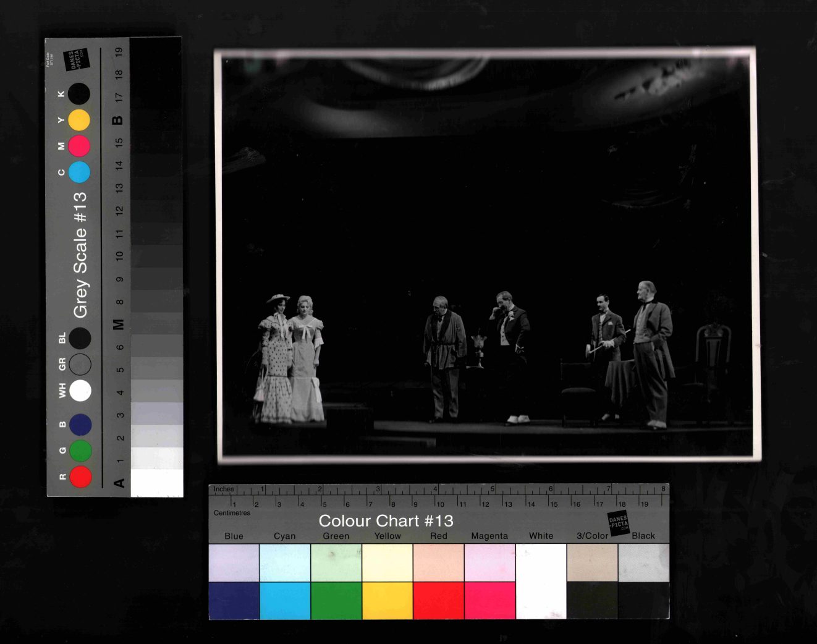Screen dimensions: 817x644
Task: Click the "Grey Scale #13" title text
Action: pyautogui.click(x=80, y=255)
